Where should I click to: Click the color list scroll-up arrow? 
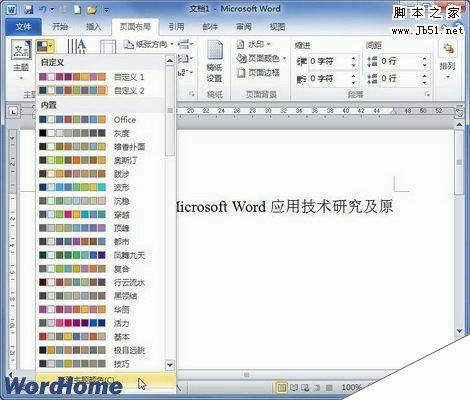[170, 61]
